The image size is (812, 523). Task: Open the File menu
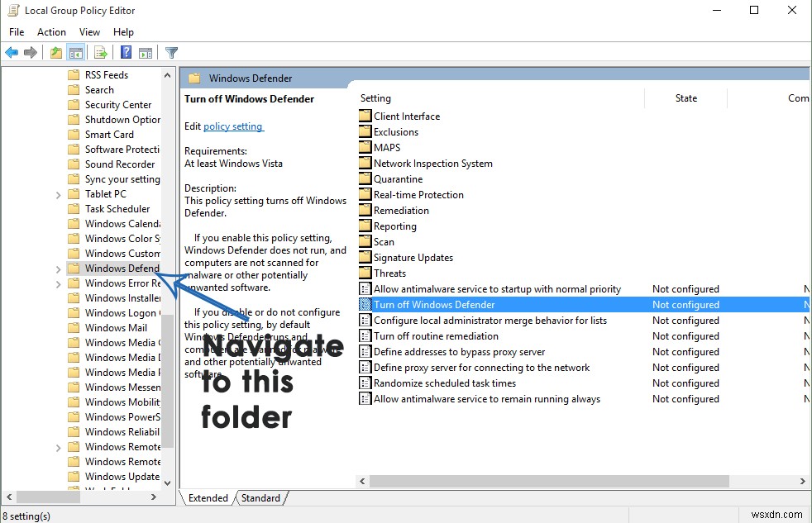tap(17, 32)
